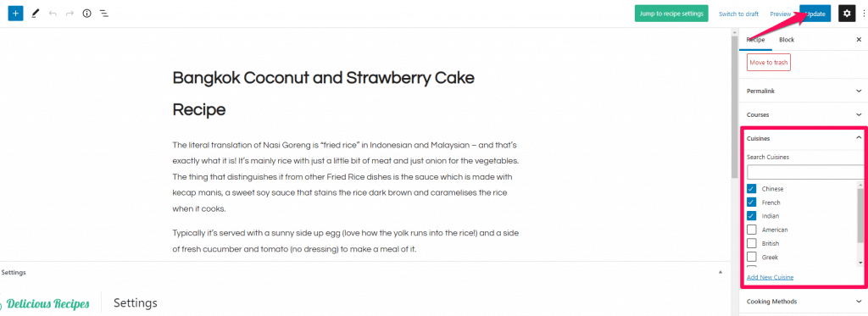The width and height of the screenshot is (868, 316).
Task: Open the document info details icon
Action: [87, 14]
